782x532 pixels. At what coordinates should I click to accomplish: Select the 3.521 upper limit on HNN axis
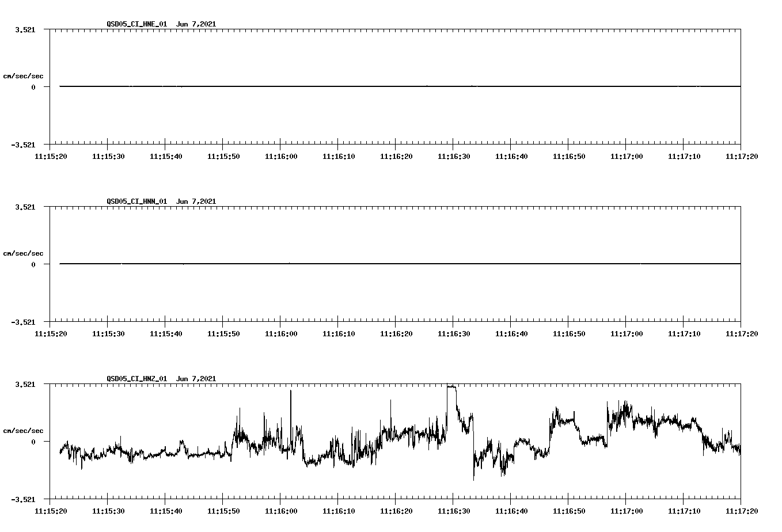tap(25, 207)
